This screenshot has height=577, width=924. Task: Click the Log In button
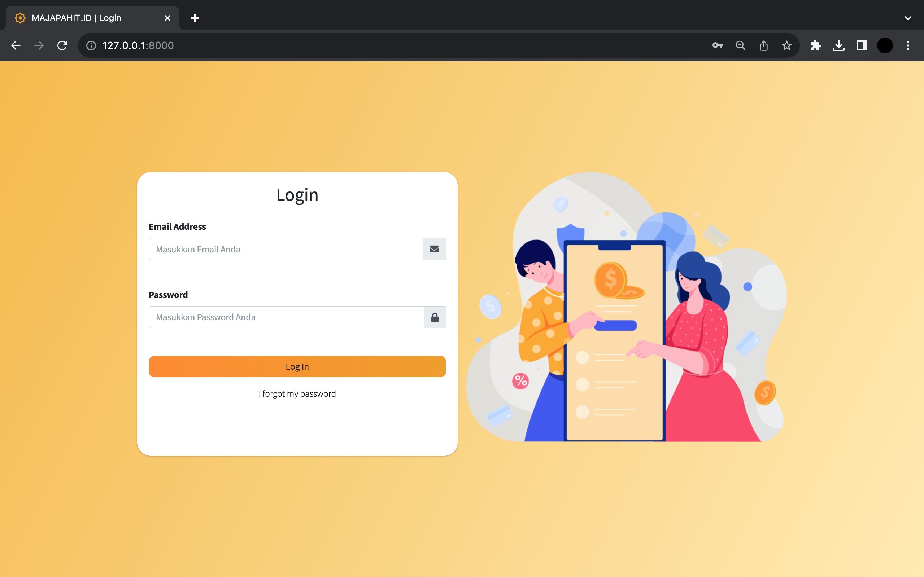click(x=297, y=366)
